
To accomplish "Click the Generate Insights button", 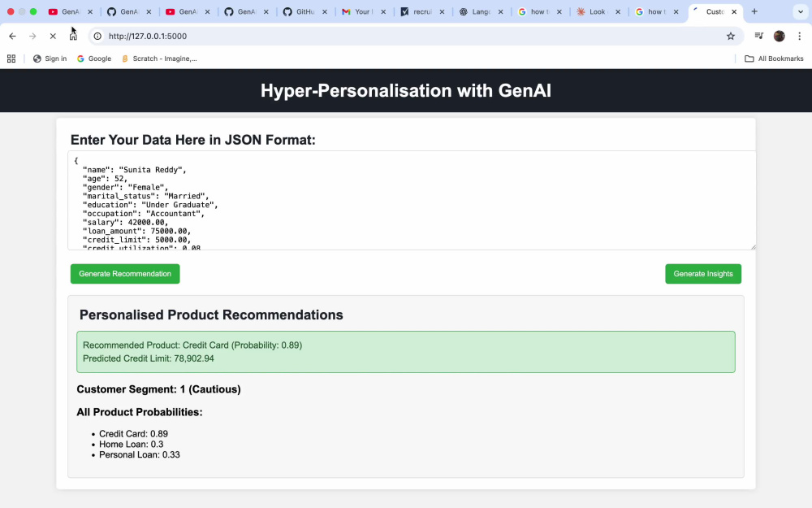I will coord(702,274).
